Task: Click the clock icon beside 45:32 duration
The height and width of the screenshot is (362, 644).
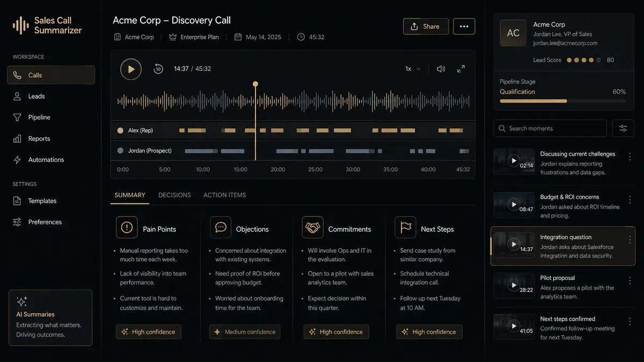Action: (301, 37)
